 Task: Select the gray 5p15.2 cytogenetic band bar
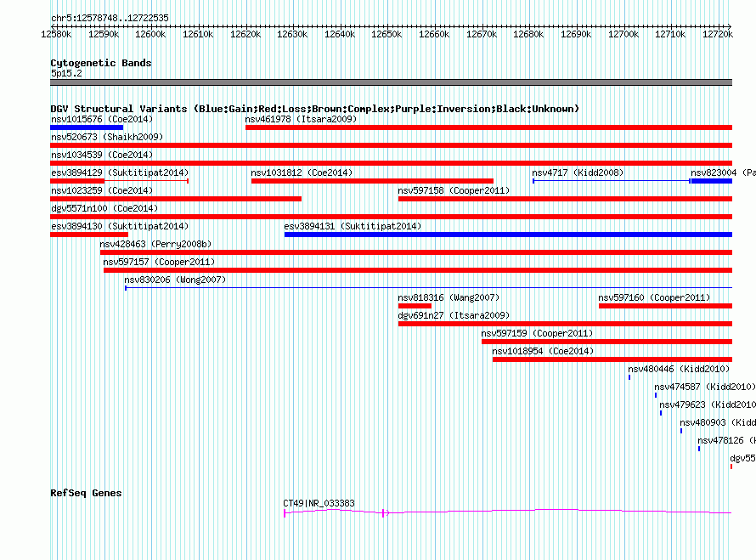[391, 82]
